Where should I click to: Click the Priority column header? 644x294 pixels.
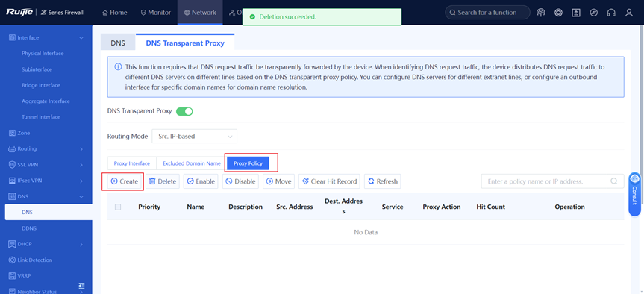(x=149, y=207)
